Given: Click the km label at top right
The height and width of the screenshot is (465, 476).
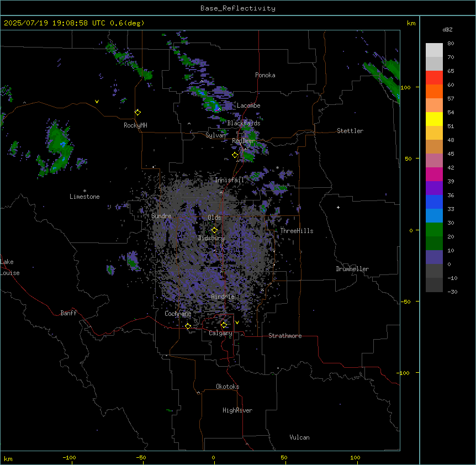Looking at the screenshot, I should tap(411, 23).
